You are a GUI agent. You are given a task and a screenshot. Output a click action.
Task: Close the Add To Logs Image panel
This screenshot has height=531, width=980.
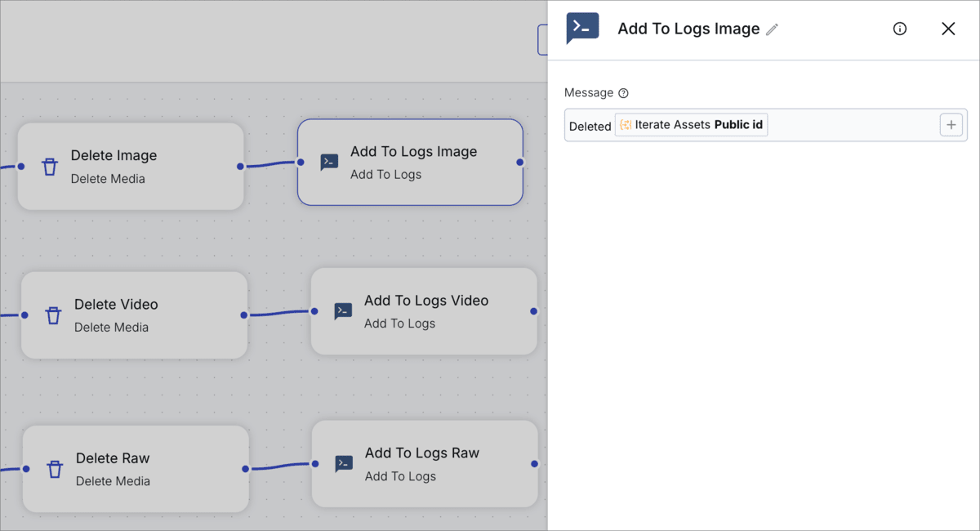click(948, 29)
